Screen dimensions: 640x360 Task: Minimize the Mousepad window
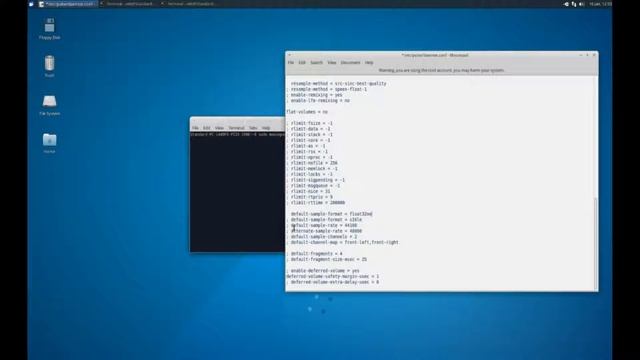(581, 55)
